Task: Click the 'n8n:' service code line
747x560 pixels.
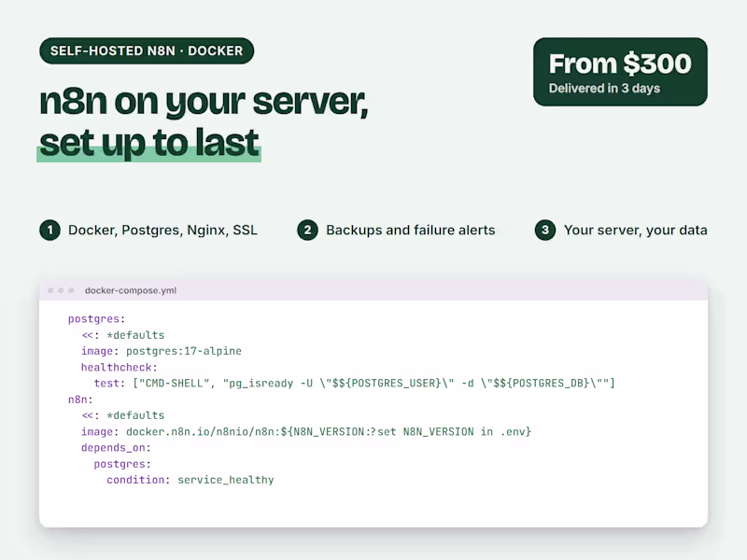Action: point(80,399)
